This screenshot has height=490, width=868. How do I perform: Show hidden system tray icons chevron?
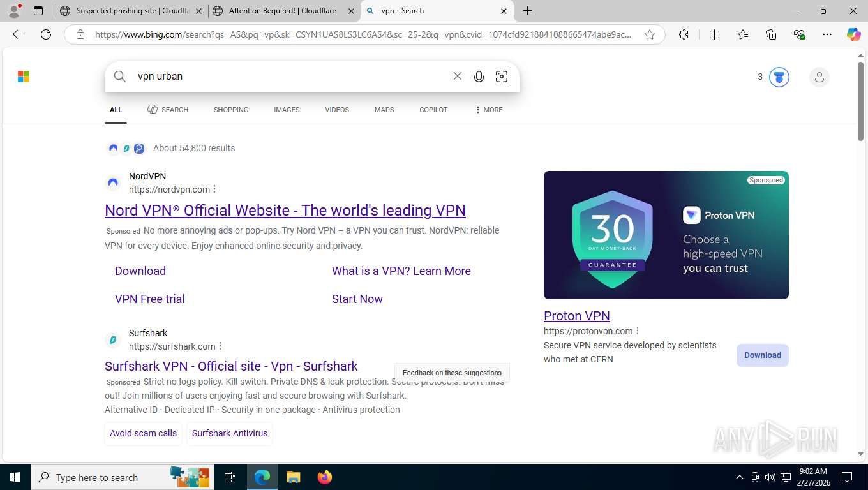[740, 477]
